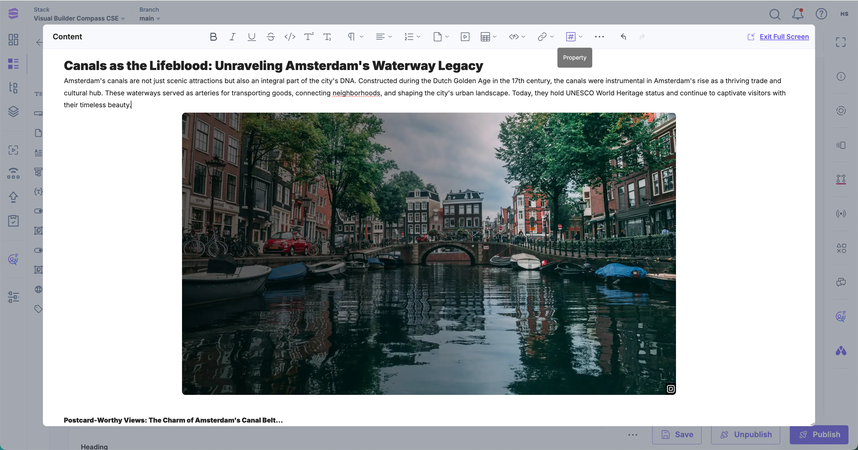Toggle bold formatting in the editor toolbar
The image size is (858, 450).
coord(213,37)
